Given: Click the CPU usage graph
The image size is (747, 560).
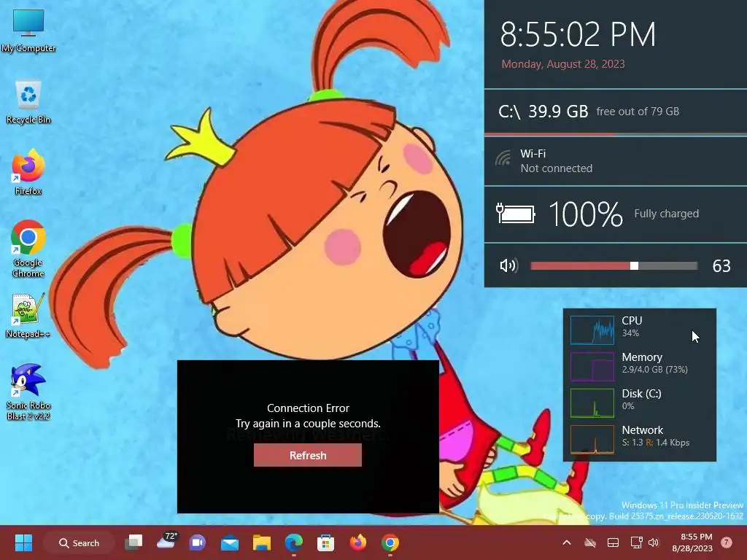Looking at the screenshot, I should [592, 330].
